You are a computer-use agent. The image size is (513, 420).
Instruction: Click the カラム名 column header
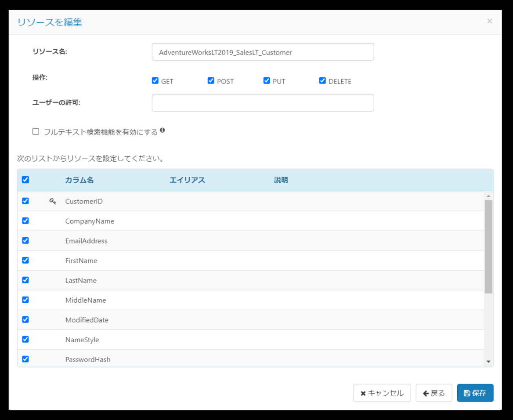(79, 180)
